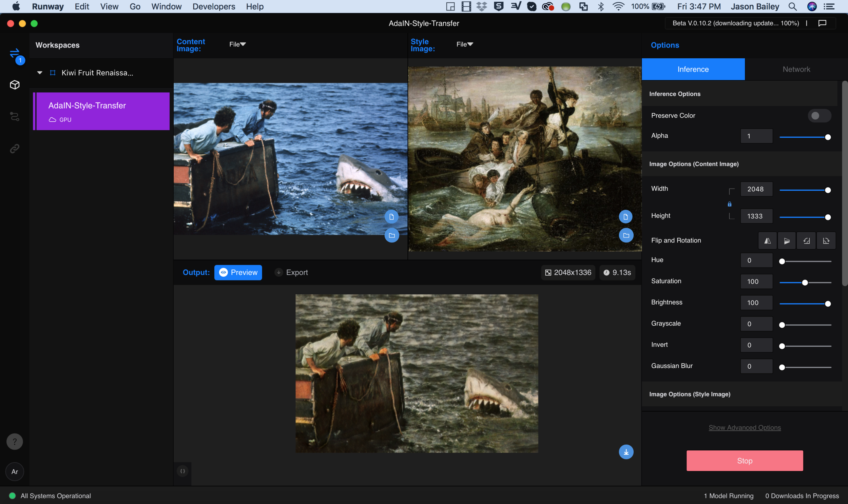Open Spotlight search in the menu bar
Viewport: 848px width, 504px height.
click(792, 6)
